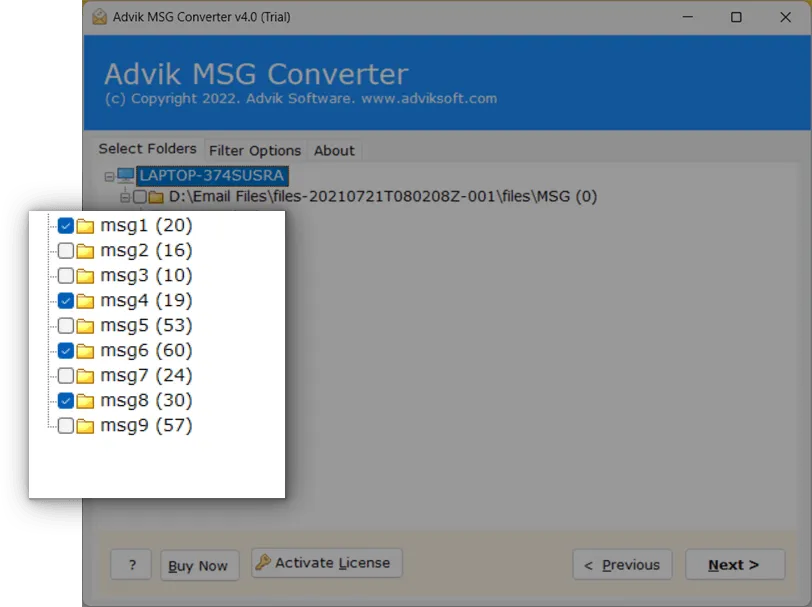Click the key icon on Activate License
The image size is (812, 607).
[x=263, y=562]
